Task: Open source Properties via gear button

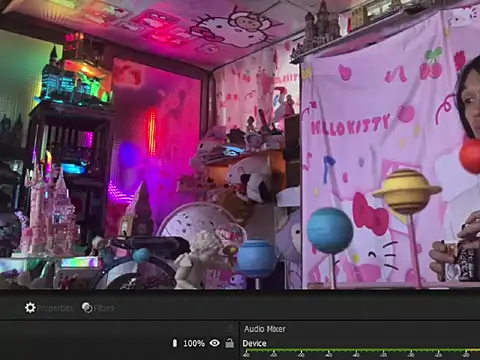Action: pos(49,308)
